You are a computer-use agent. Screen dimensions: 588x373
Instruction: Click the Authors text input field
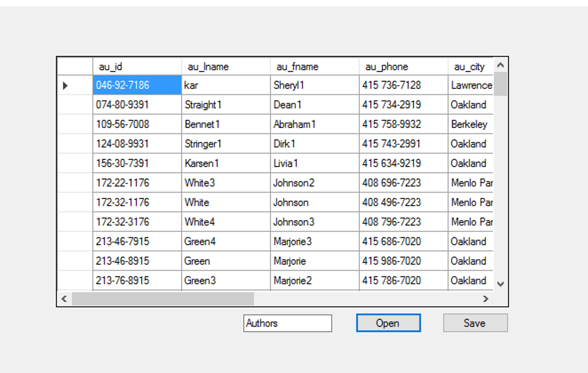click(x=287, y=323)
